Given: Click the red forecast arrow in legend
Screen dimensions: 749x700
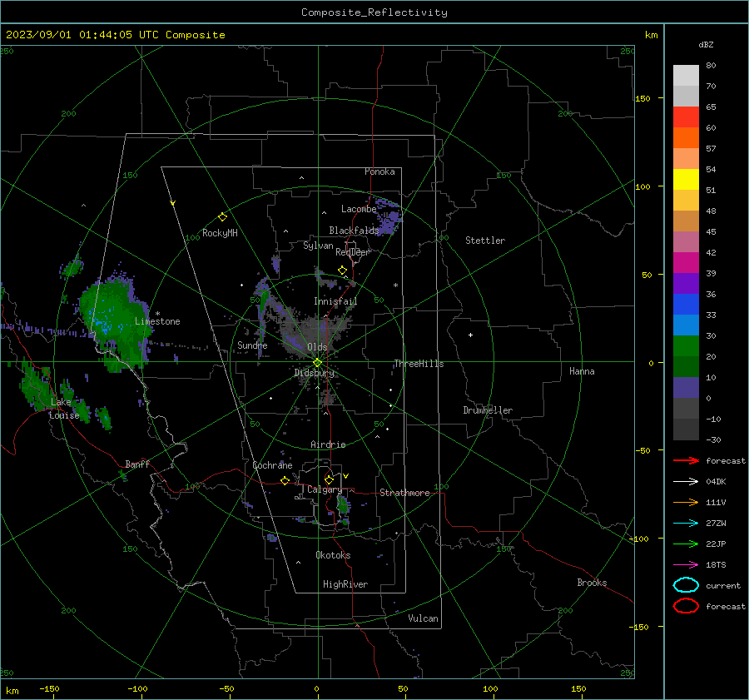Looking at the screenshot, I should point(686,460).
